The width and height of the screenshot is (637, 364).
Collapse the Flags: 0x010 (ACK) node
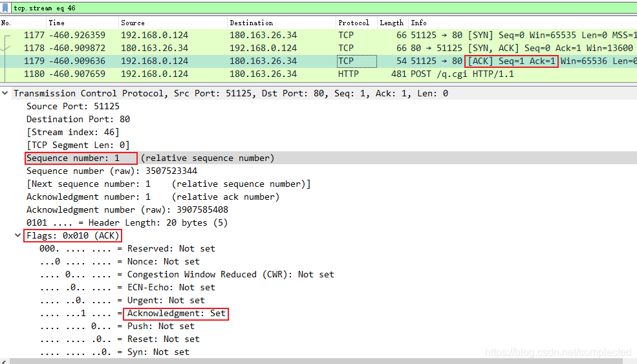click(18, 235)
